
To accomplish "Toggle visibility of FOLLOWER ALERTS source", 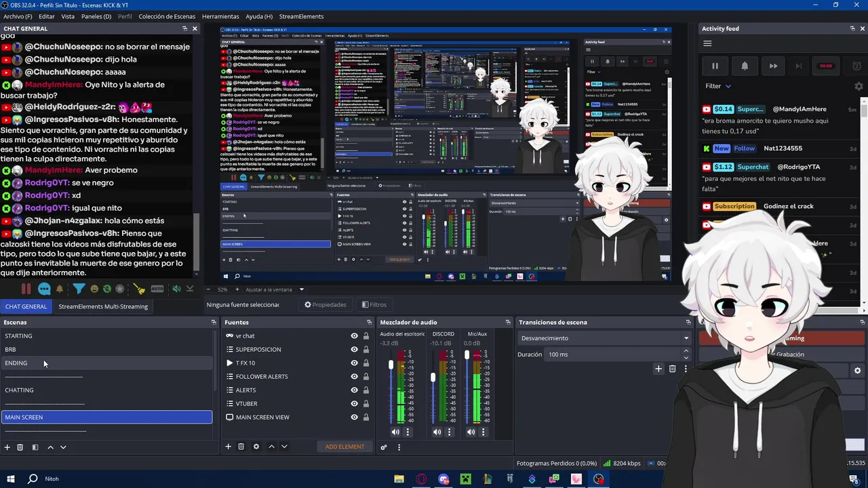I will 354,376.
